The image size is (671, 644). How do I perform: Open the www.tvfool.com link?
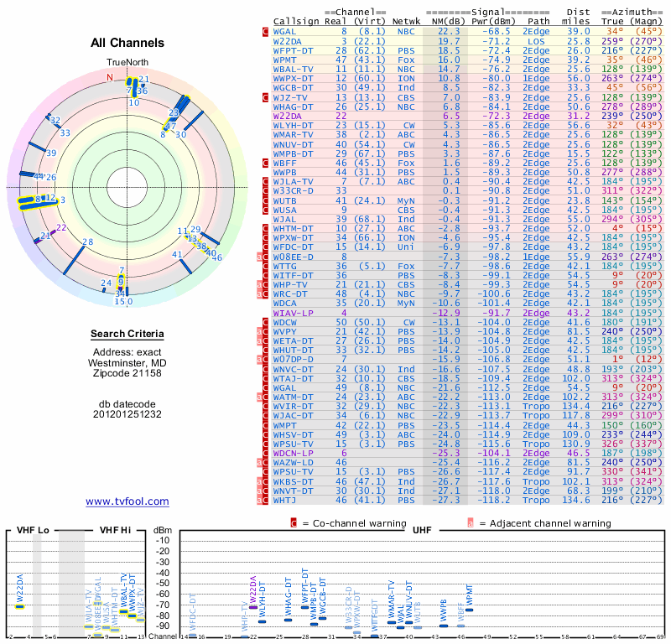(x=127, y=501)
